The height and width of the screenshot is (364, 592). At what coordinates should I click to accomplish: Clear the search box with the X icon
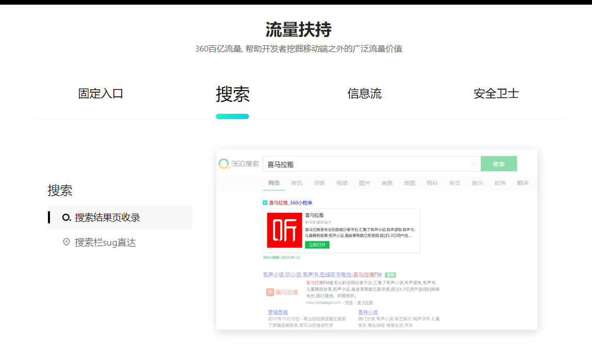pyautogui.click(x=473, y=164)
